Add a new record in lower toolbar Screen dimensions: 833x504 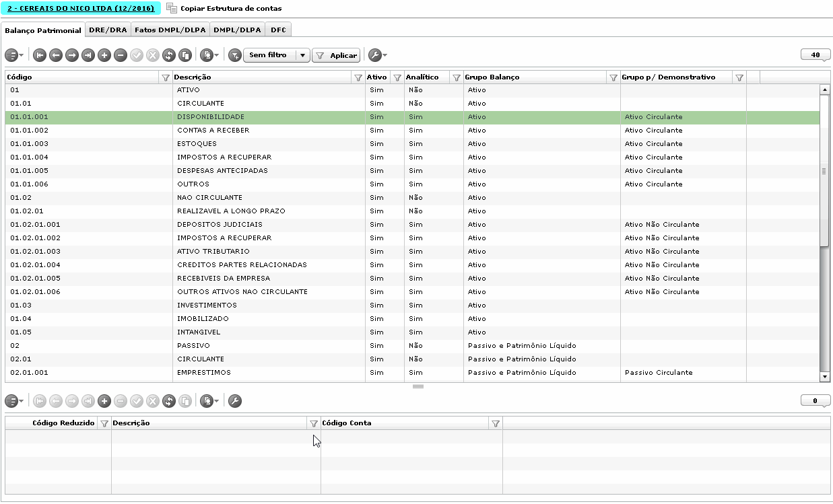(x=104, y=401)
